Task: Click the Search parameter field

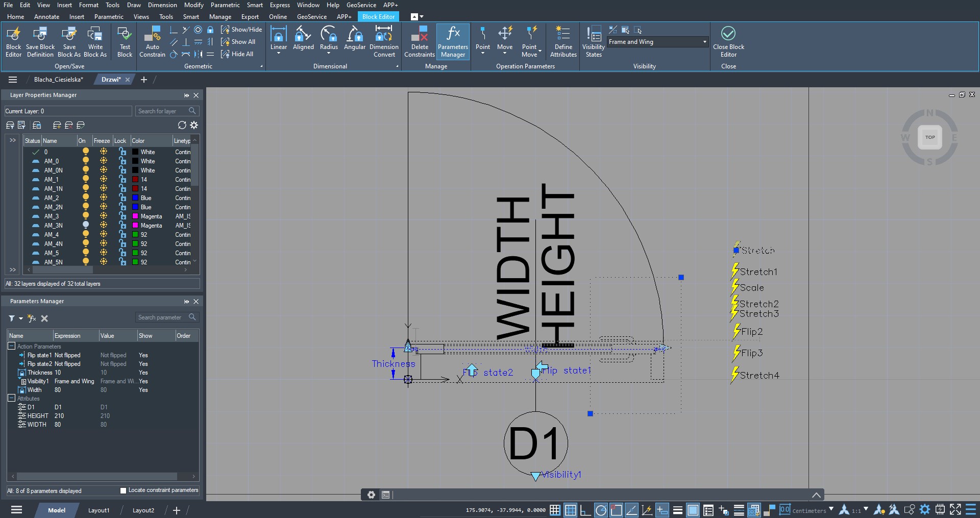Action: 167,317
